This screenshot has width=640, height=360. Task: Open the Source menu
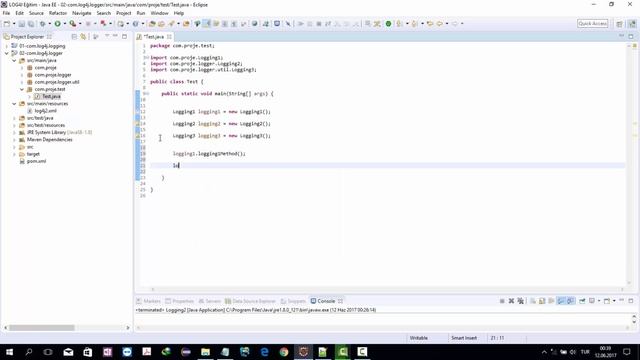click(x=36, y=13)
